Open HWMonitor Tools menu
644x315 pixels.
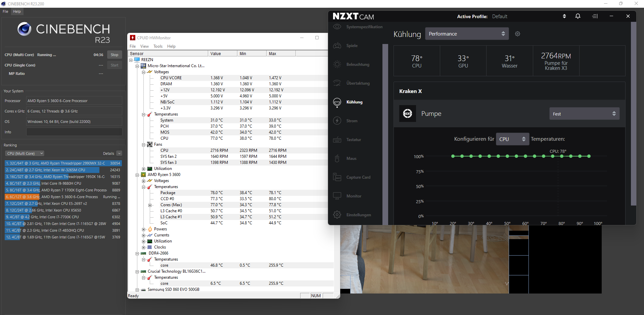pyautogui.click(x=158, y=46)
